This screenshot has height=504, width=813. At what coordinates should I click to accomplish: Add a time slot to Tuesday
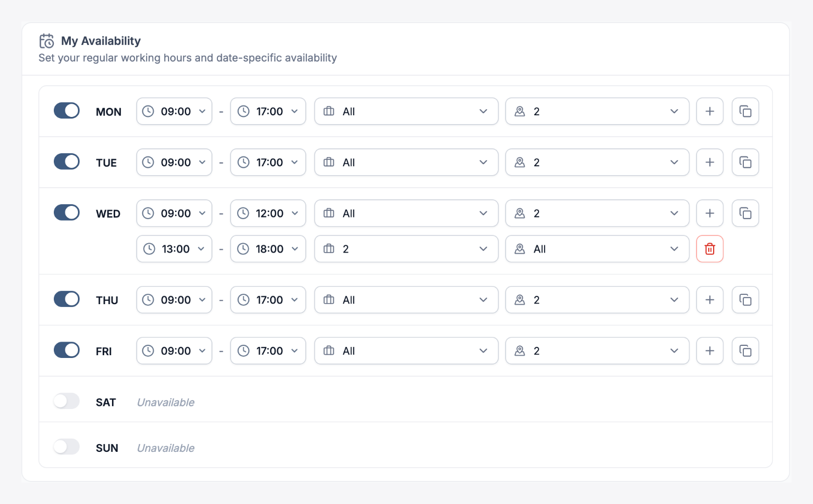coord(710,163)
